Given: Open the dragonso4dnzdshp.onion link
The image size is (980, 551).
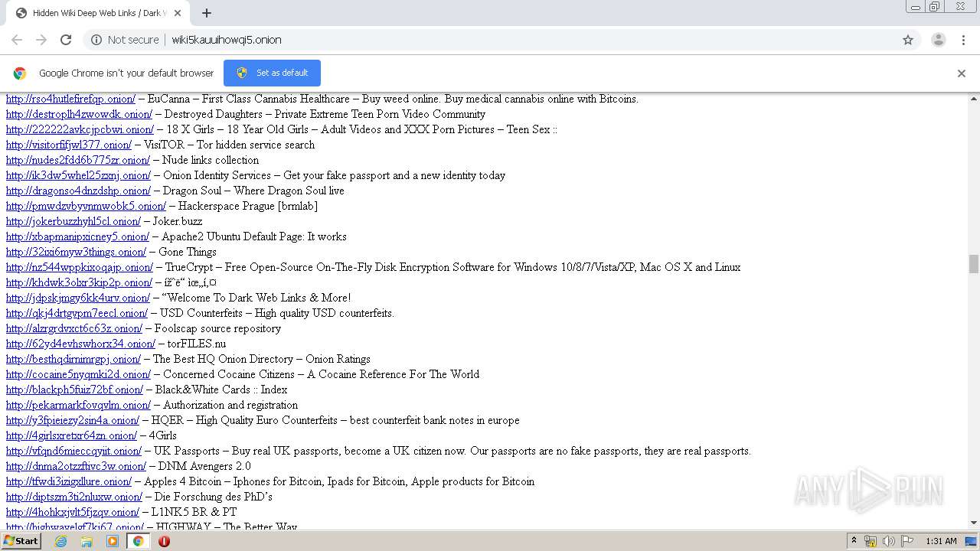Looking at the screenshot, I should point(78,191).
